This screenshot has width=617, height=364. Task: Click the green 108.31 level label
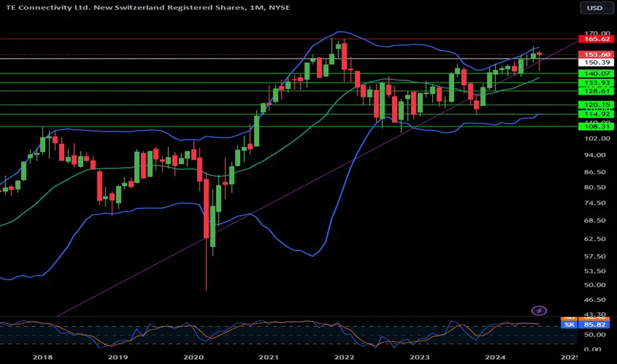pos(596,126)
